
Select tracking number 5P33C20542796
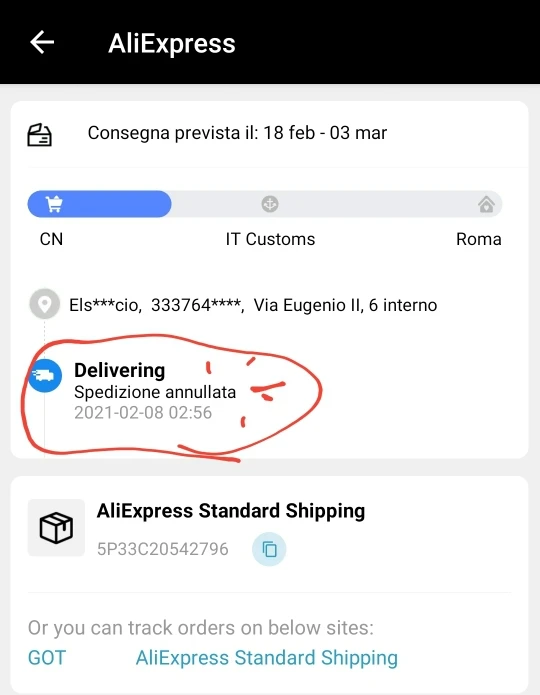point(163,549)
